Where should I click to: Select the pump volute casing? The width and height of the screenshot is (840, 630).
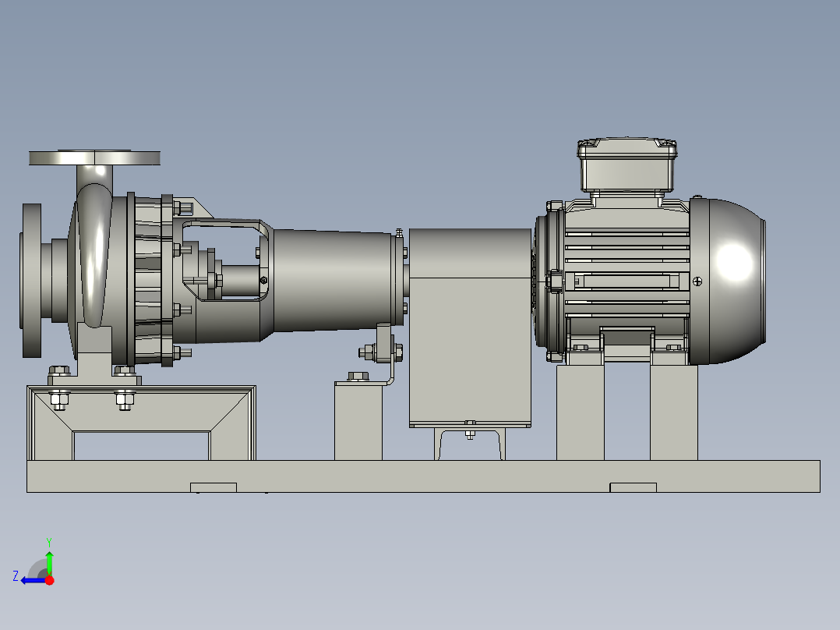(94, 257)
